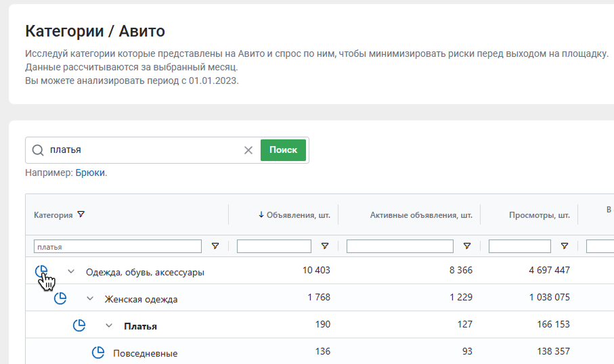Select the Повседневные category row

tap(146, 353)
